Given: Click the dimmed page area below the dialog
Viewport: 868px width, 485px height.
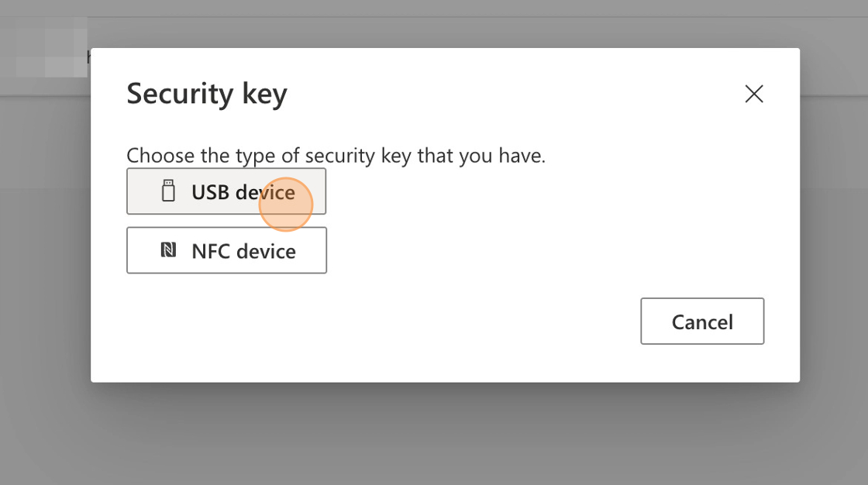Looking at the screenshot, I should [x=434, y=434].
